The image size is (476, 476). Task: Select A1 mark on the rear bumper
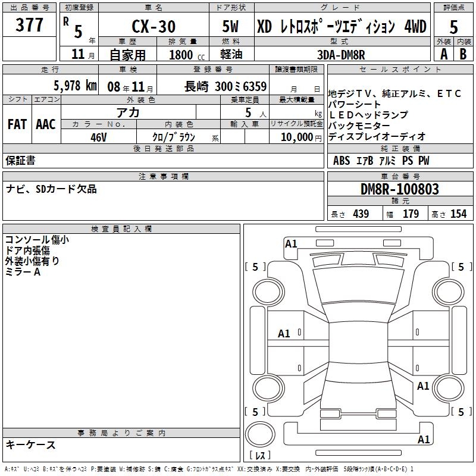[x=424, y=440]
